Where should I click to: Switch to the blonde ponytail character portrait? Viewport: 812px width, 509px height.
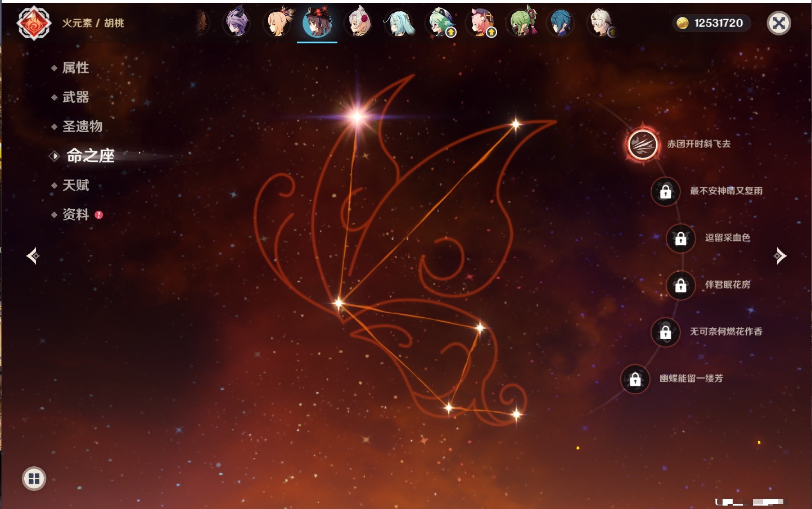tap(278, 23)
